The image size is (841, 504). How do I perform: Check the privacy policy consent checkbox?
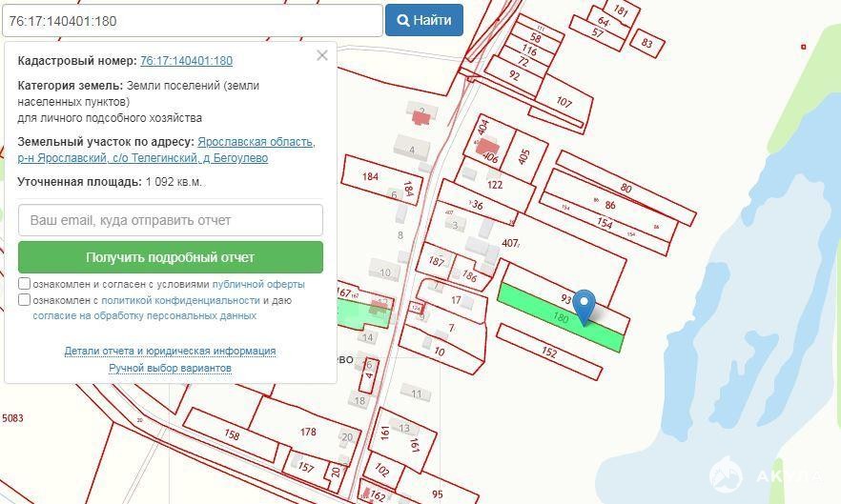pos(24,300)
